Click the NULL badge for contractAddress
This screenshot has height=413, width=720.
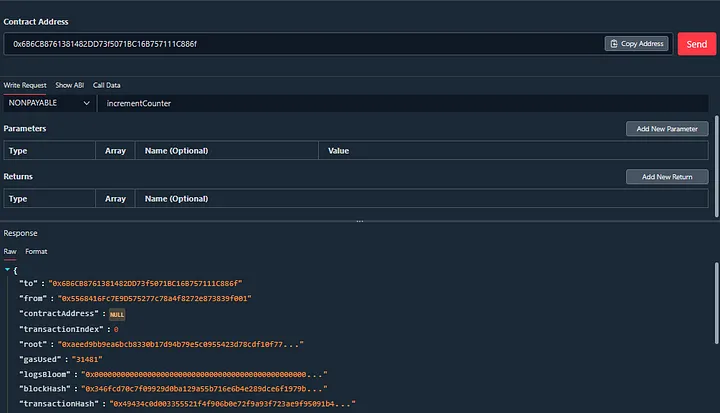click(117, 314)
